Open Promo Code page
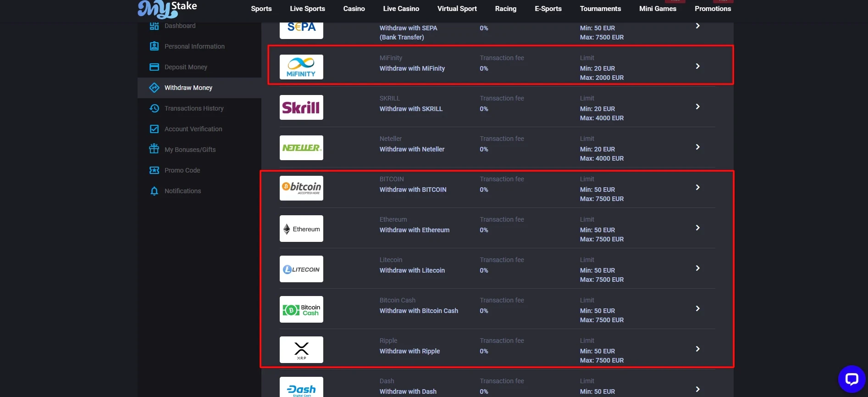Viewport: 868px width, 397px height. pos(182,170)
